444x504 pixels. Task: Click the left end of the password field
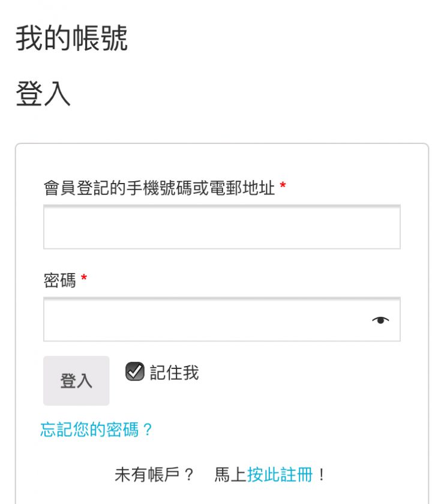click(x=52, y=319)
